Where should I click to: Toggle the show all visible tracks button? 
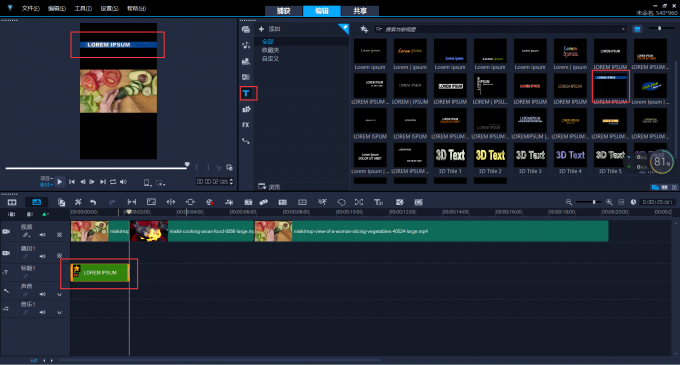[x=12, y=214]
